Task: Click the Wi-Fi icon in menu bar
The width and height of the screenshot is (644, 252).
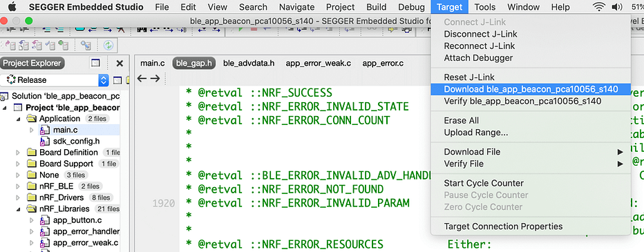Action: coord(599,7)
